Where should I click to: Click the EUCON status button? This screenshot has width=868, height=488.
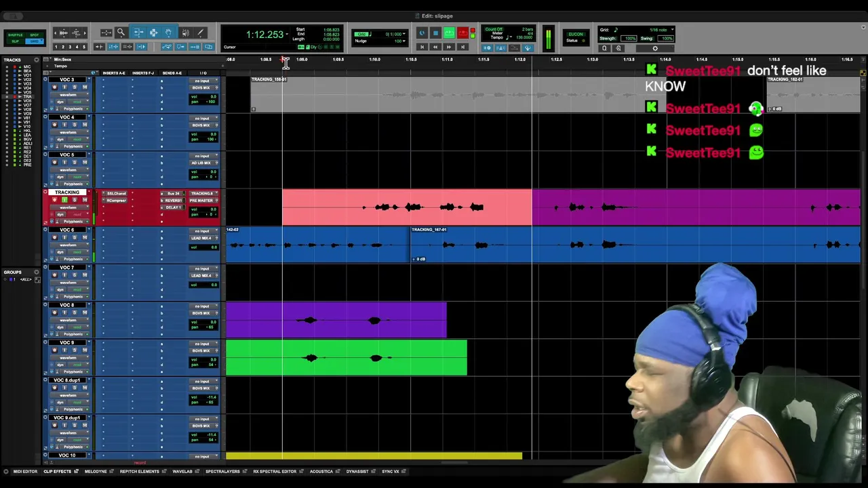[x=576, y=34]
